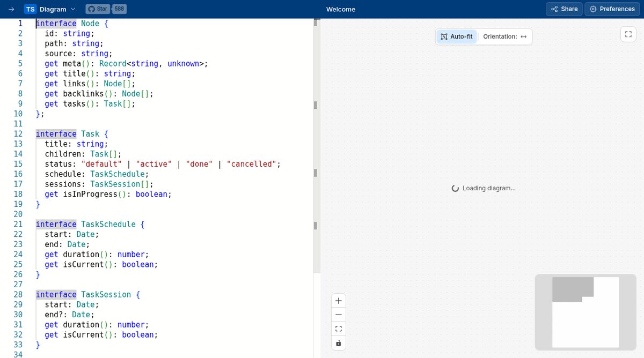Click the 'get links(): Node[];' line
This screenshot has height=358, width=644.
click(x=90, y=84)
